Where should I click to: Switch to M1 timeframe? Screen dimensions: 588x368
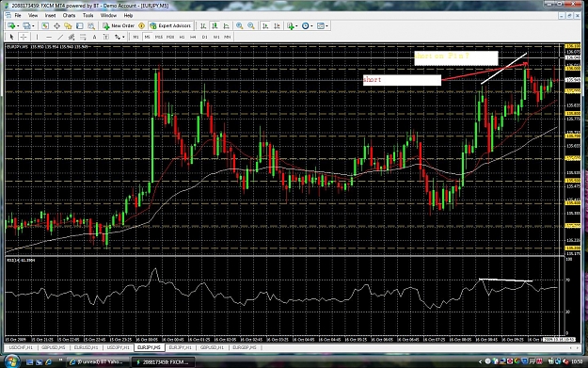135,37
